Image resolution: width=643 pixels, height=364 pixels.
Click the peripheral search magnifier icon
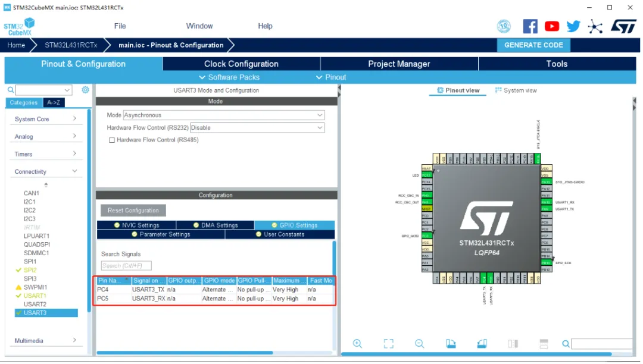[x=11, y=90]
